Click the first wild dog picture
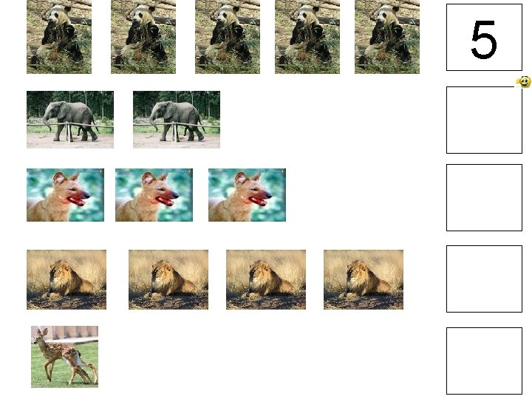Image resolution: width=532 pixels, height=399 pixels. point(66,195)
